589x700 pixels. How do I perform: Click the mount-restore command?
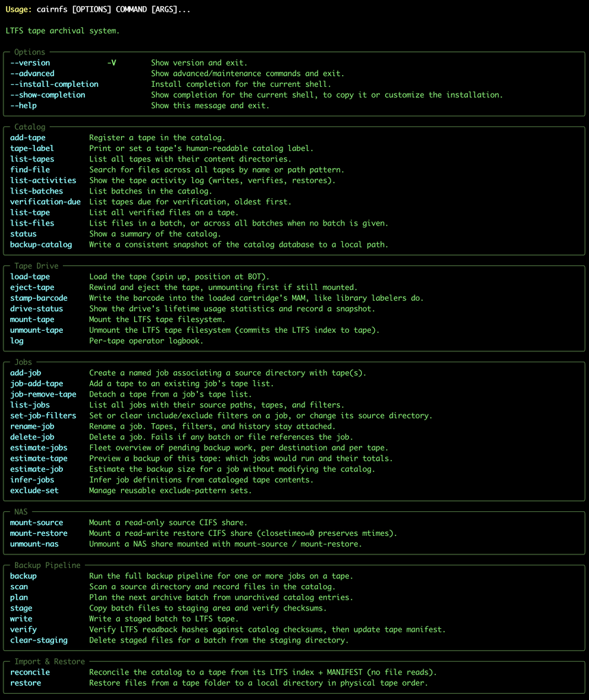pos(38,534)
